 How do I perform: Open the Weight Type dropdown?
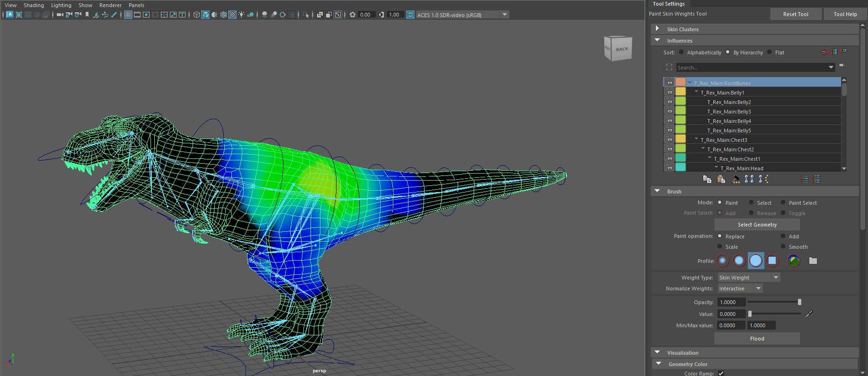[x=749, y=278]
